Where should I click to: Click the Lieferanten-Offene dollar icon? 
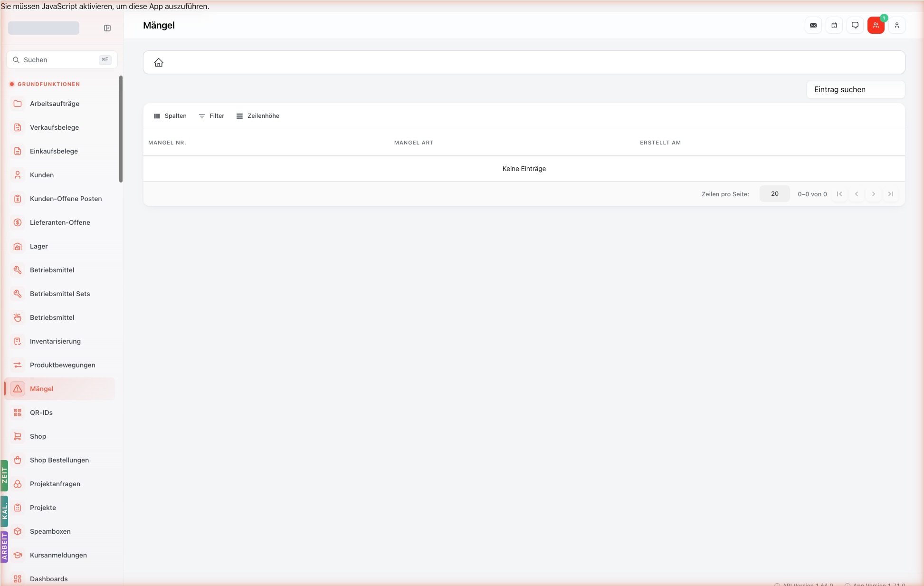click(x=18, y=222)
